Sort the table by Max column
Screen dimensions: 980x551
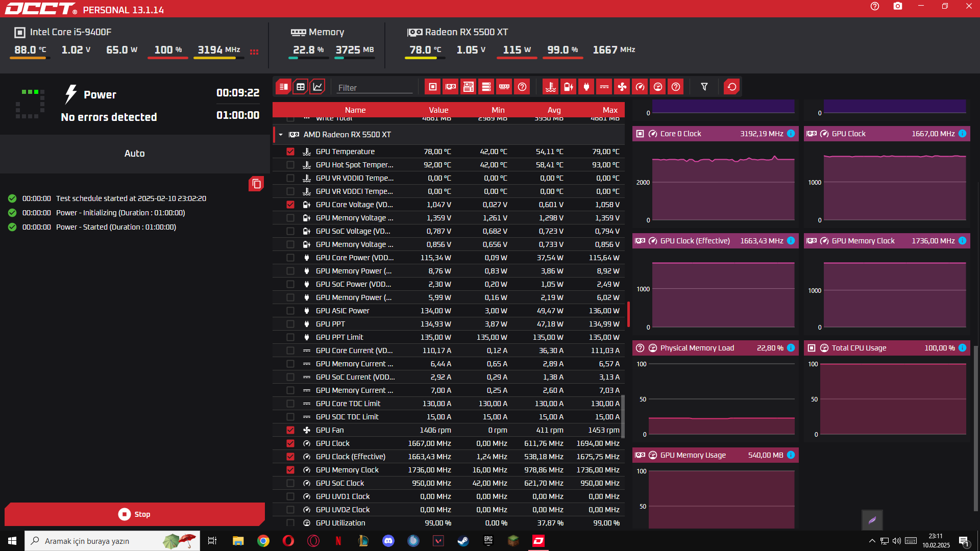(x=609, y=110)
